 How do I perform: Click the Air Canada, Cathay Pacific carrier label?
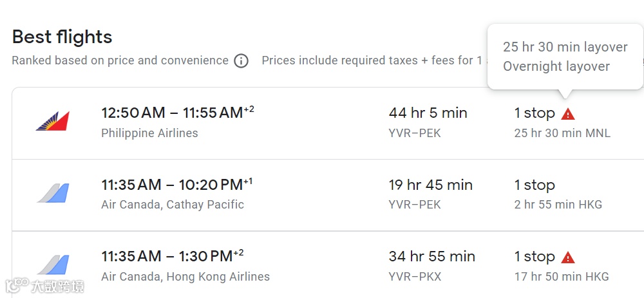tap(173, 205)
